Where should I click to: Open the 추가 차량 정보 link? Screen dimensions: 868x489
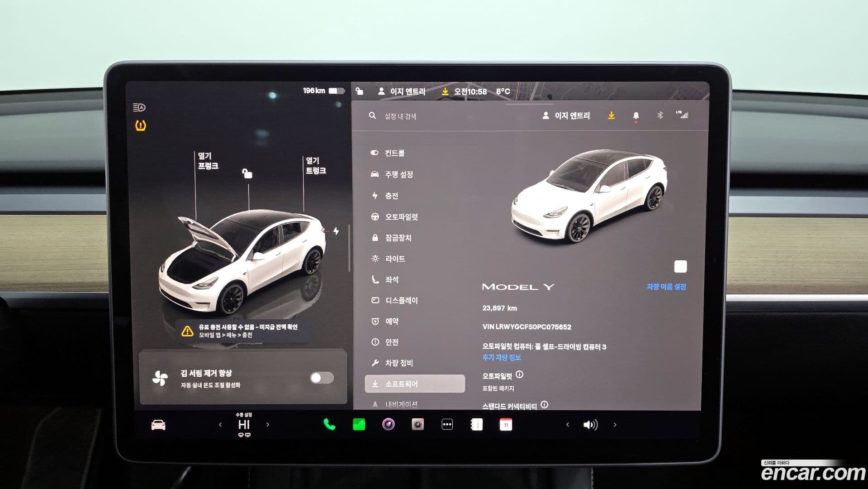(501, 357)
